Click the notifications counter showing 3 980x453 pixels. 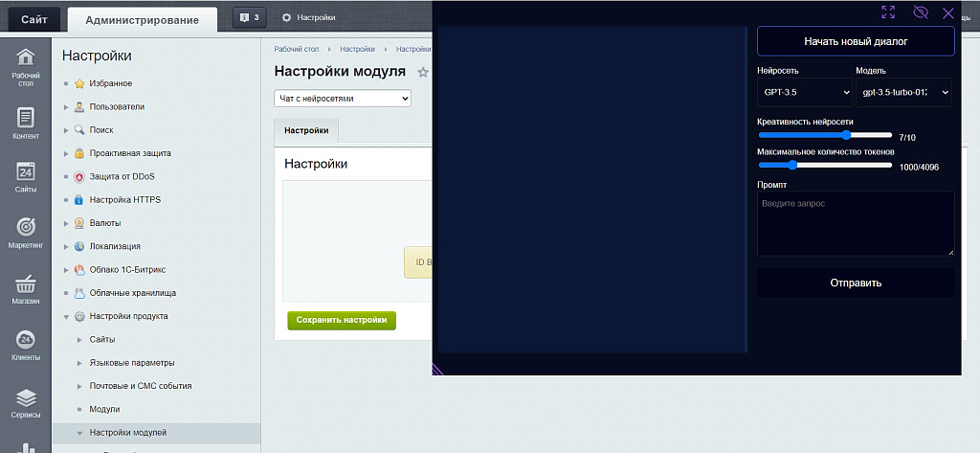click(250, 17)
